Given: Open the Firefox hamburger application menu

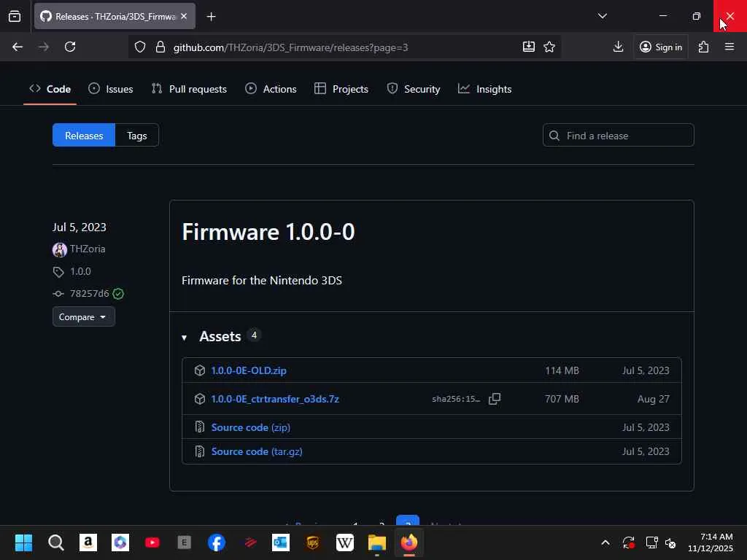Looking at the screenshot, I should click(x=729, y=47).
